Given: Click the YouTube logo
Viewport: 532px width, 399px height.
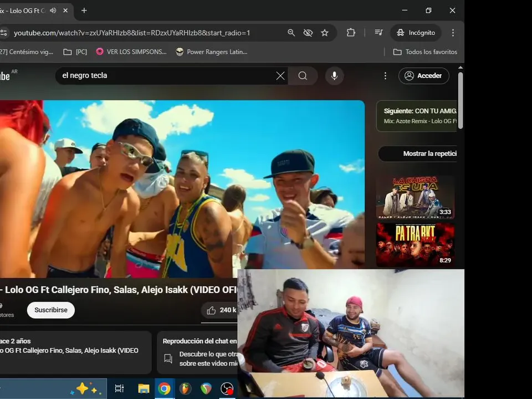Looking at the screenshot, I should click(6, 75).
